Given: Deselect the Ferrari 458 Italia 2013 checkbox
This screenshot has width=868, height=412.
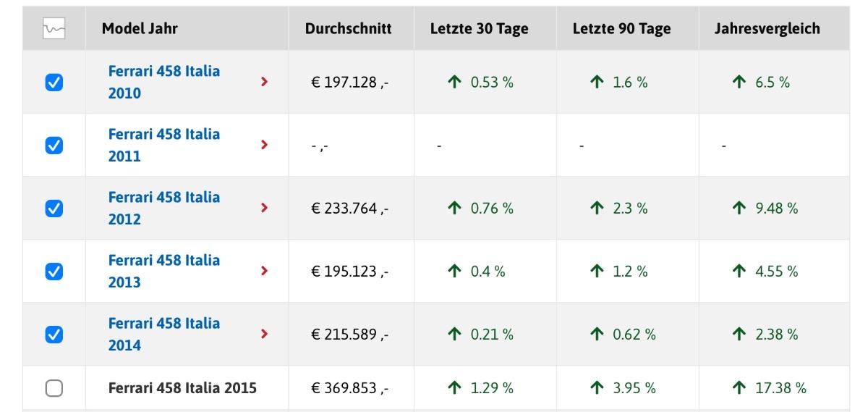Looking at the screenshot, I should click(x=54, y=272).
